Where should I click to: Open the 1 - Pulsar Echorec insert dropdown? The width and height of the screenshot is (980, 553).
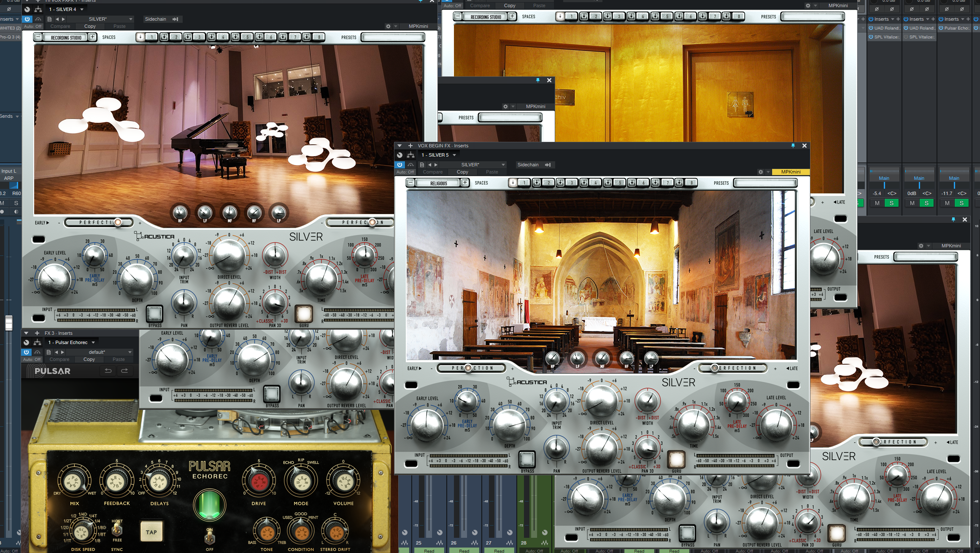(x=93, y=342)
